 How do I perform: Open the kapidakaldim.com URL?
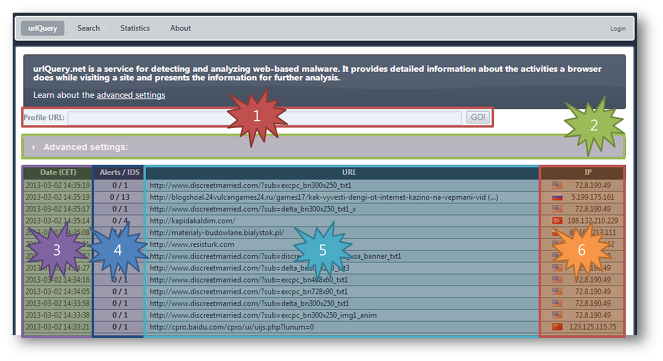coord(192,221)
